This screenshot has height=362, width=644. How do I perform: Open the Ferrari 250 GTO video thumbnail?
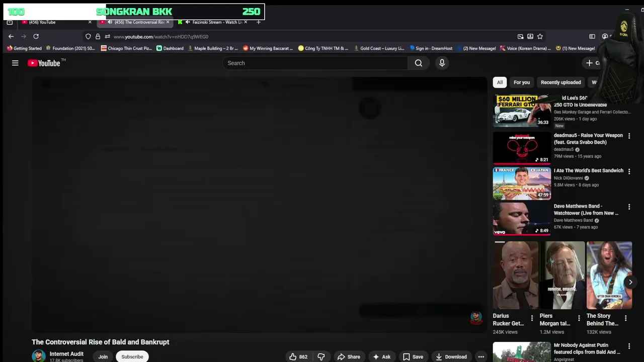point(522,111)
